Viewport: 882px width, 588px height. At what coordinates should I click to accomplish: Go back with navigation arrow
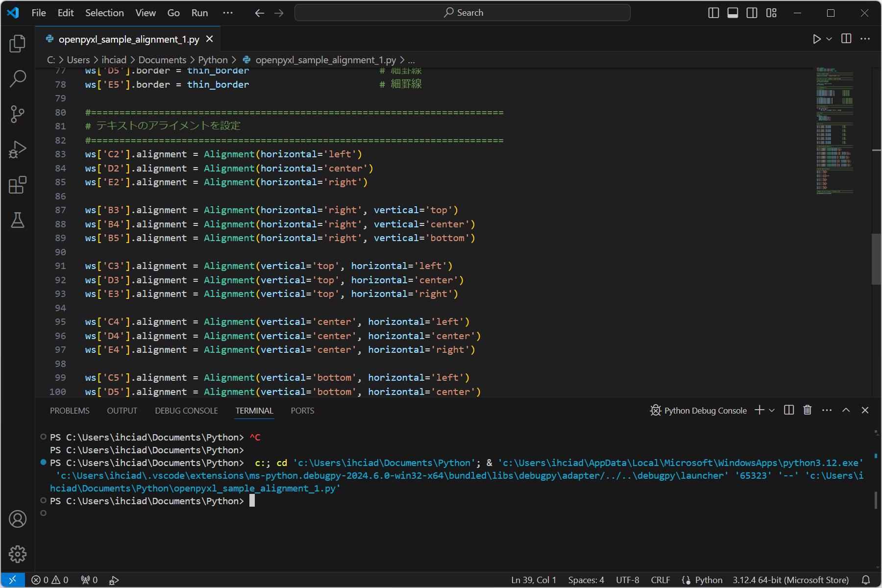click(x=260, y=13)
